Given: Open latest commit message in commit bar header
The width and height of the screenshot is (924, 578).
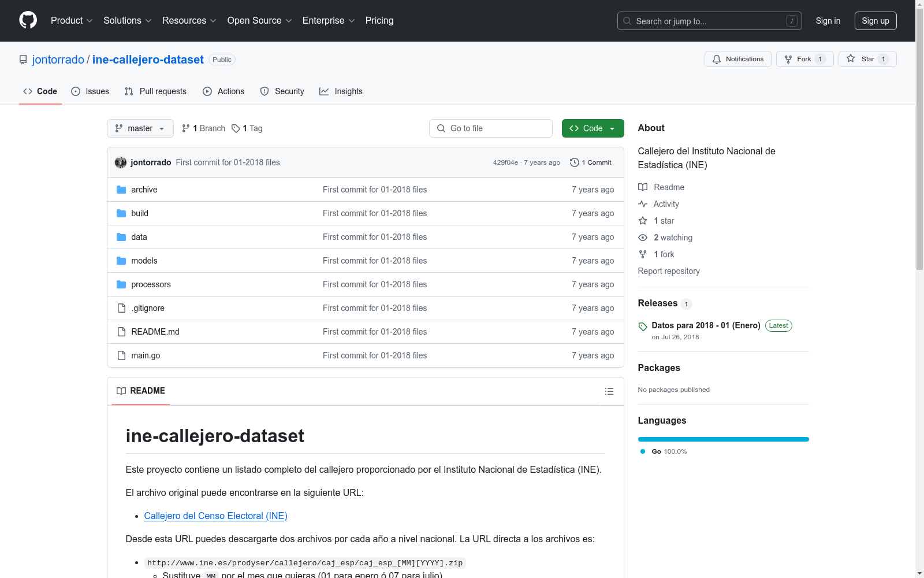Looking at the screenshot, I should coord(228,162).
